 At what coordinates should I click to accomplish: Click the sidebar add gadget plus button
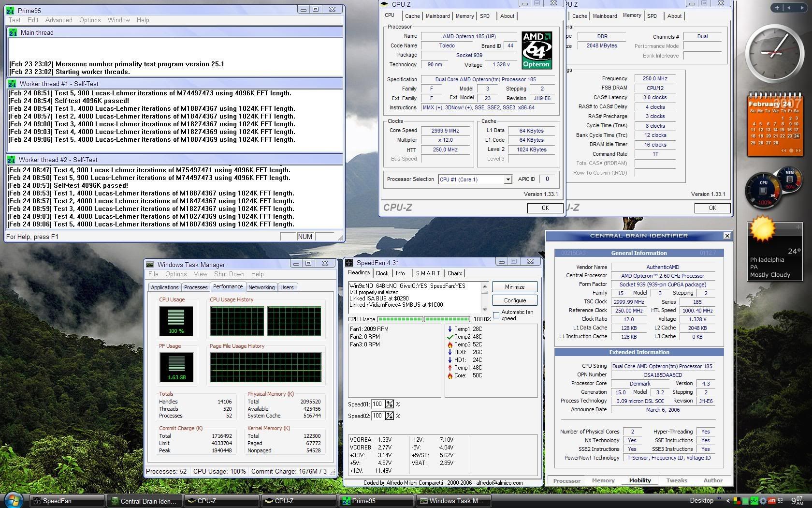tap(777, 8)
